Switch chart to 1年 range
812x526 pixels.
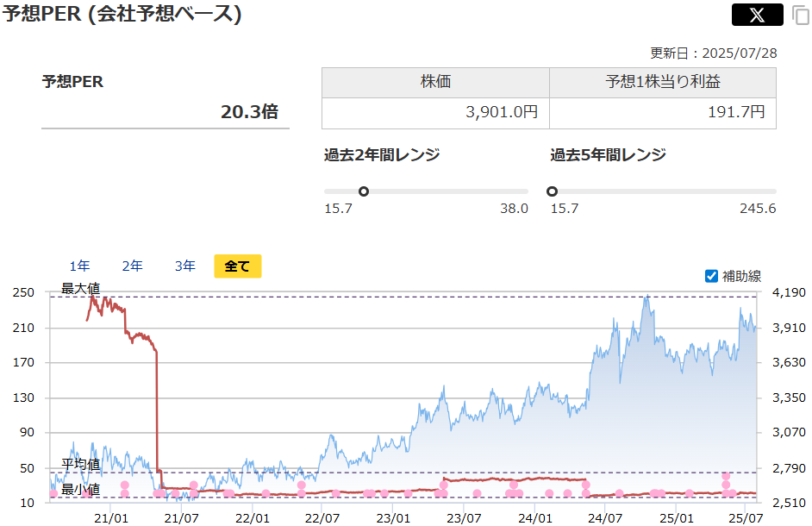[x=79, y=266]
